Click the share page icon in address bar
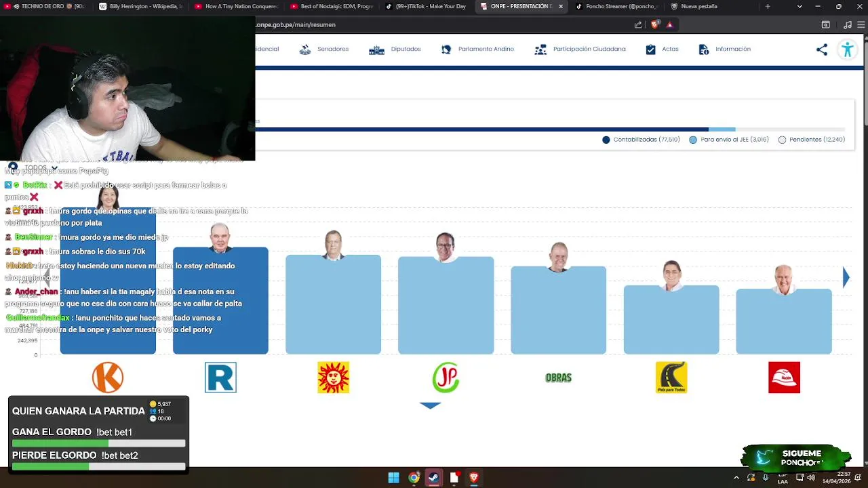Image resolution: width=868 pixels, height=488 pixels. pyautogui.click(x=638, y=24)
